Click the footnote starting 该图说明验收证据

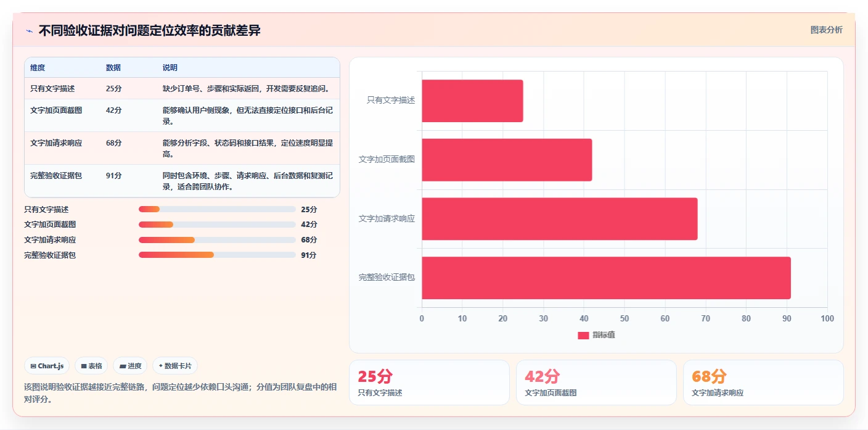click(x=180, y=393)
